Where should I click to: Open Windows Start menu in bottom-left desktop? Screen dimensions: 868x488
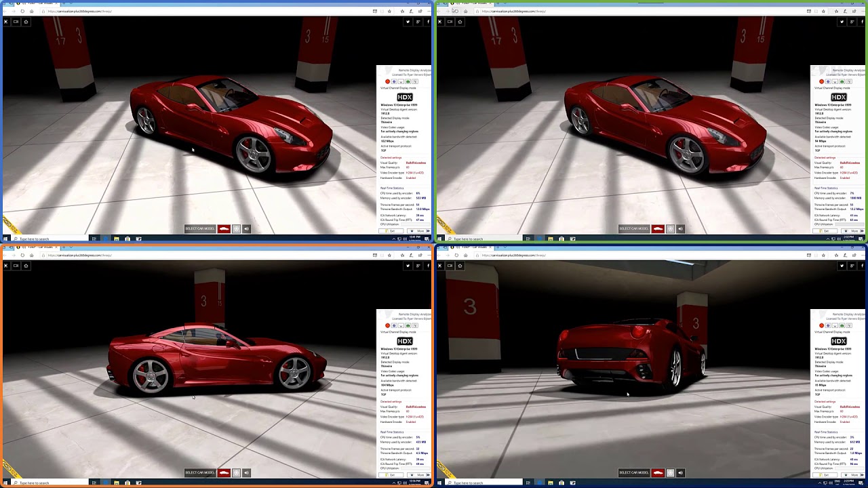tap(5, 483)
